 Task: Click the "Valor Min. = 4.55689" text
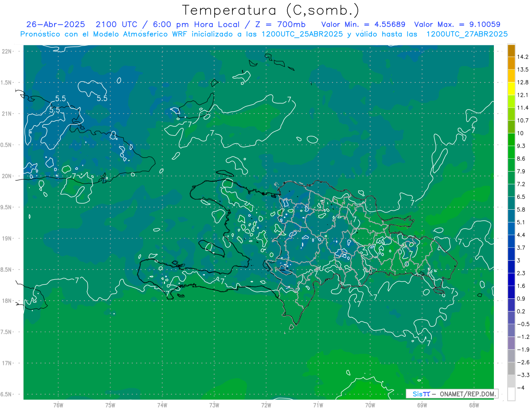click(363, 24)
